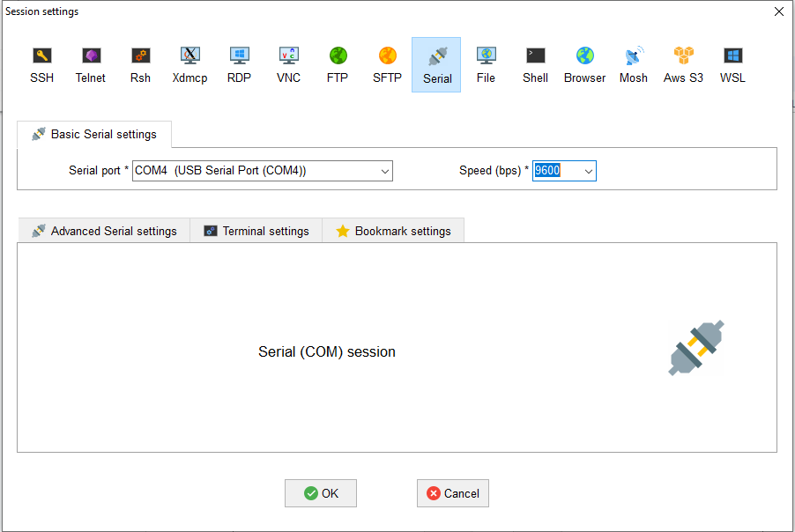Select the Shell session icon
795x532 pixels.
click(535, 64)
